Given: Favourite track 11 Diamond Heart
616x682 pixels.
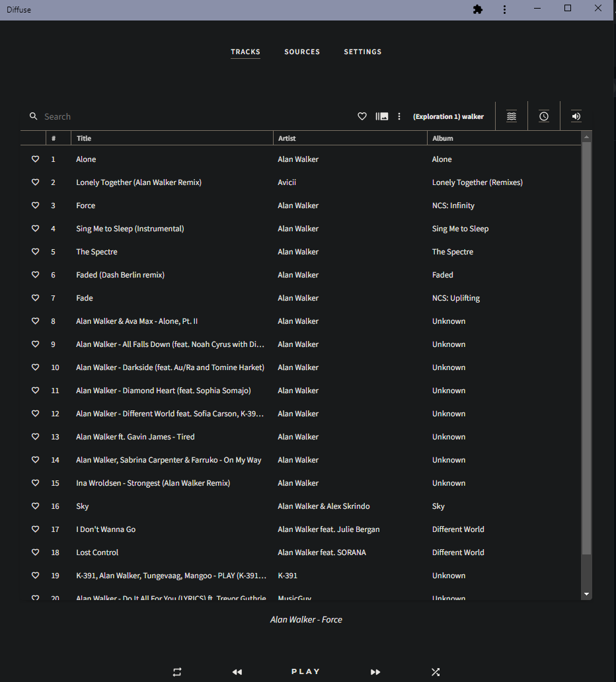Looking at the screenshot, I should 35,390.
